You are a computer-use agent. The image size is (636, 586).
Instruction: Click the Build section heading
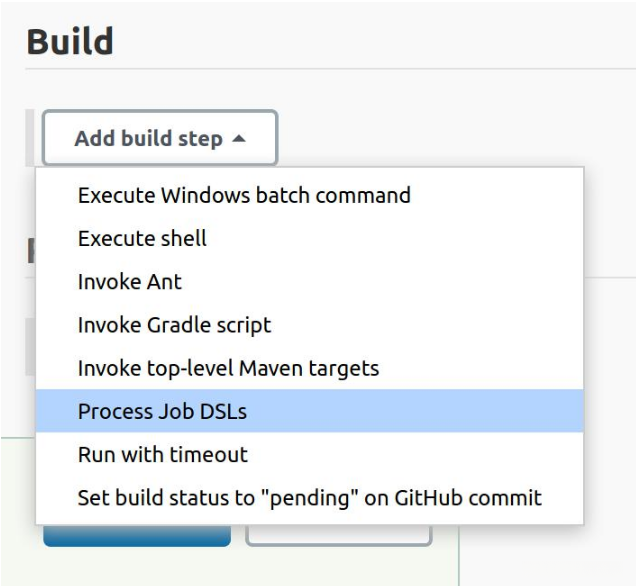[x=70, y=42]
